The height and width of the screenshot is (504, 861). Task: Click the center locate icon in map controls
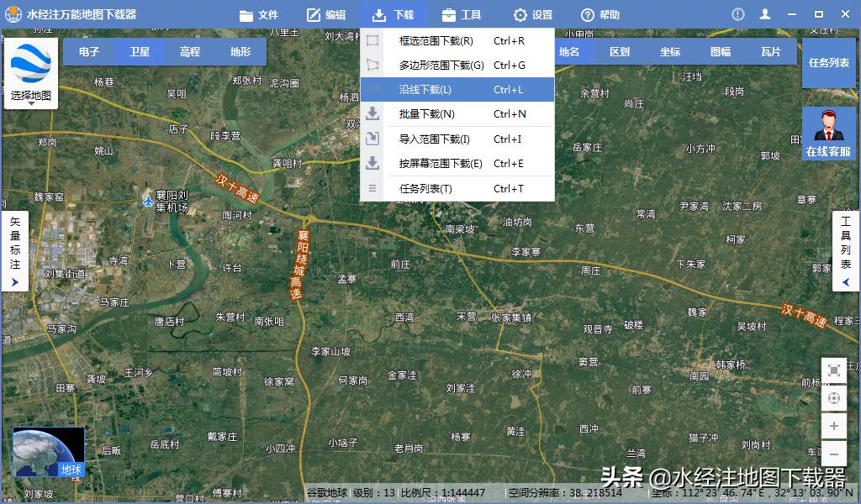coord(834,398)
